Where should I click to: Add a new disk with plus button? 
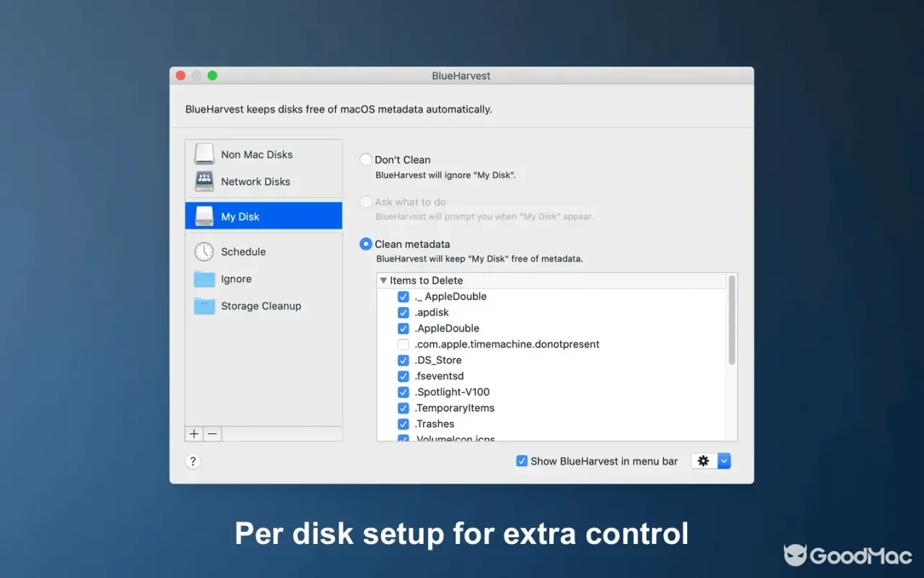click(x=194, y=434)
